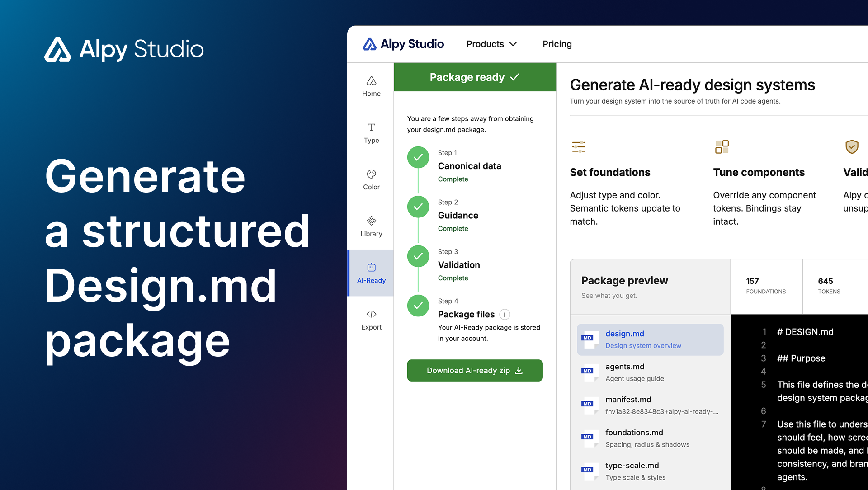Select agents.md in package preview list
This screenshot has width=868, height=490.
click(x=650, y=372)
